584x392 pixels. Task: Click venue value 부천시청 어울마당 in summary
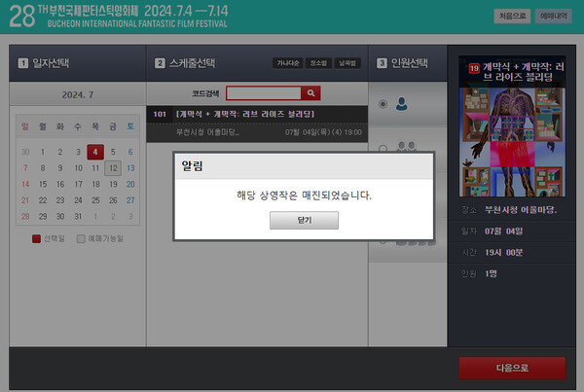click(x=521, y=210)
